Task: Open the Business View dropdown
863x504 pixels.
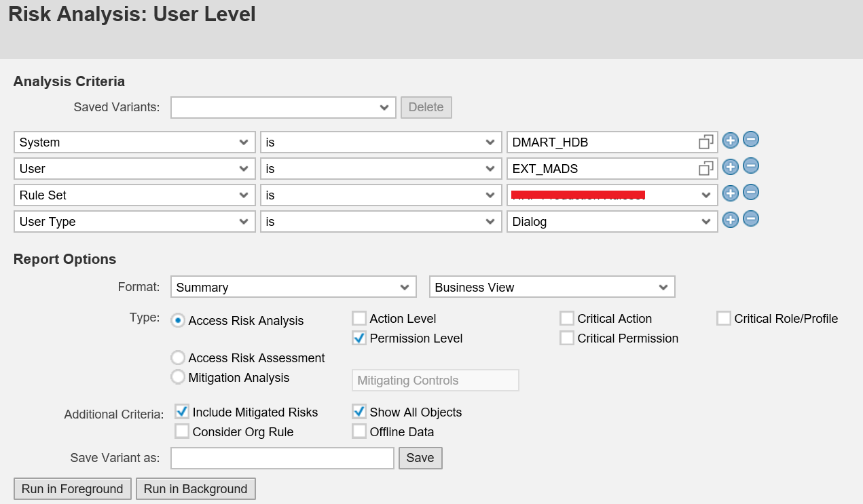Action: pos(553,287)
